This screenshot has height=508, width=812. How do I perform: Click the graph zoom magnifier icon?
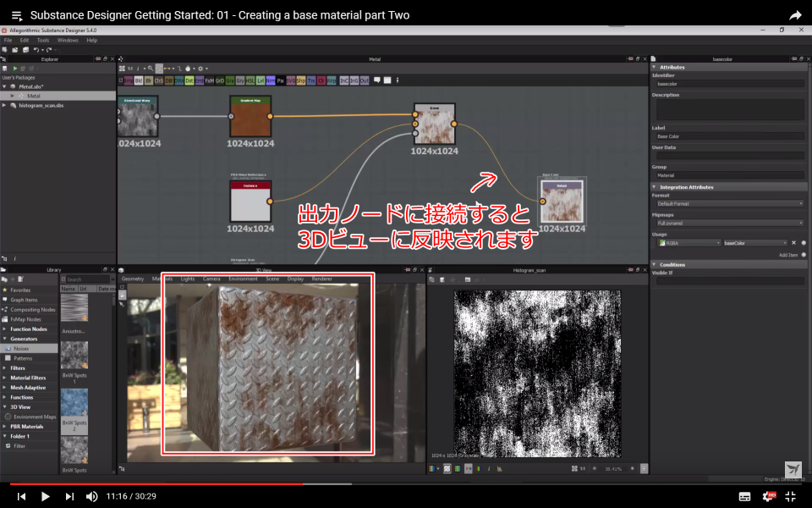(x=151, y=69)
